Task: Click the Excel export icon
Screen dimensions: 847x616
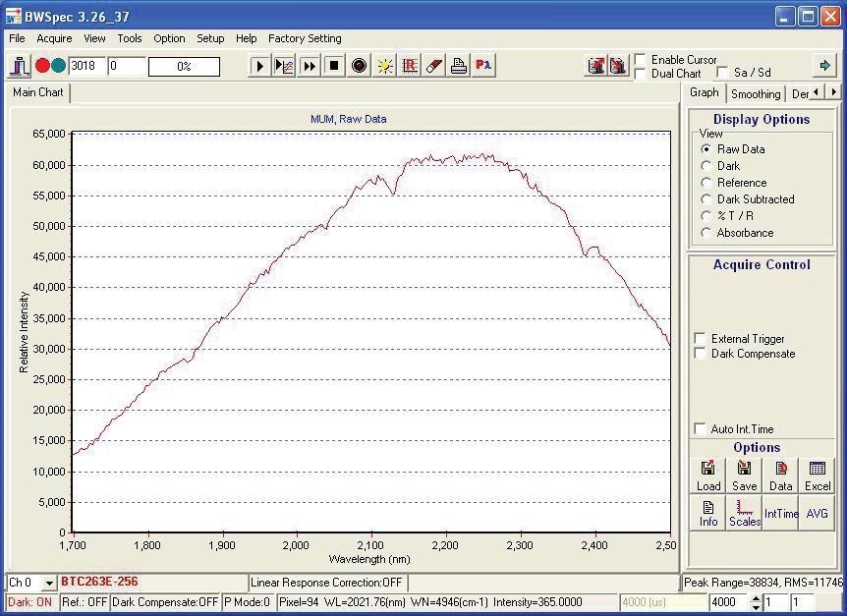Action: [817, 476]
